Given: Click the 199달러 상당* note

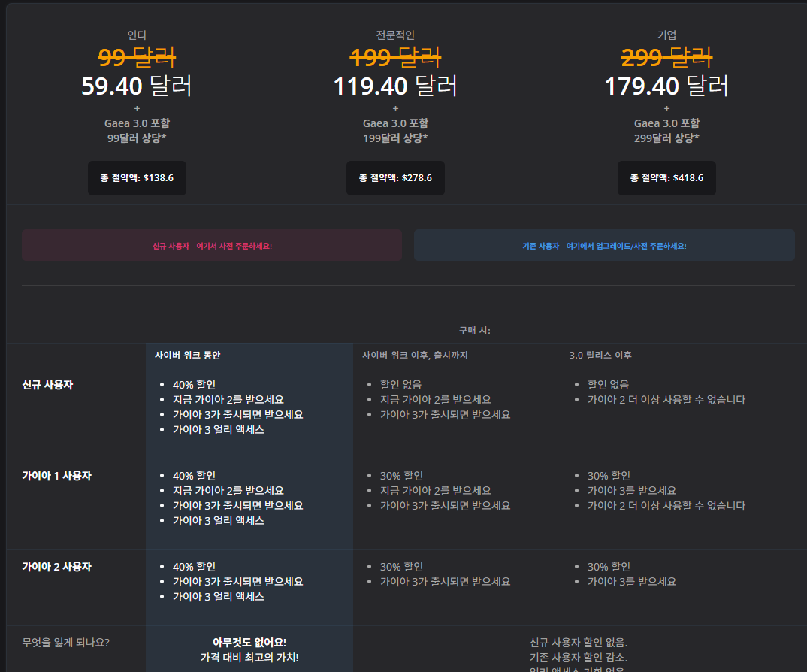Looking at the screenshot, I should click(395, 138).
